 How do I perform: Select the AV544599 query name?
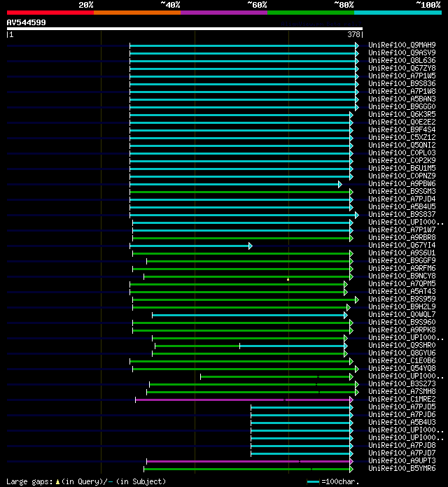click(x=26, y=22)
